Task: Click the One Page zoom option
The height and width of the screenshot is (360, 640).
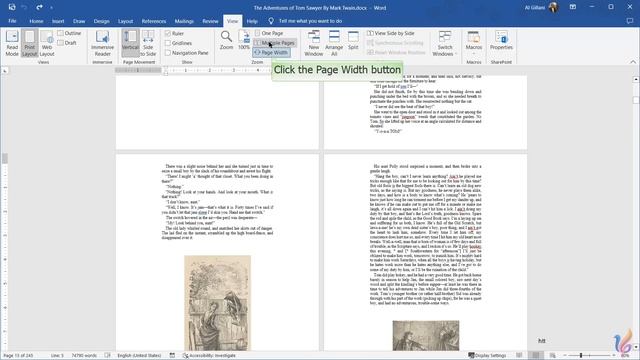Action: pos(269,33)
